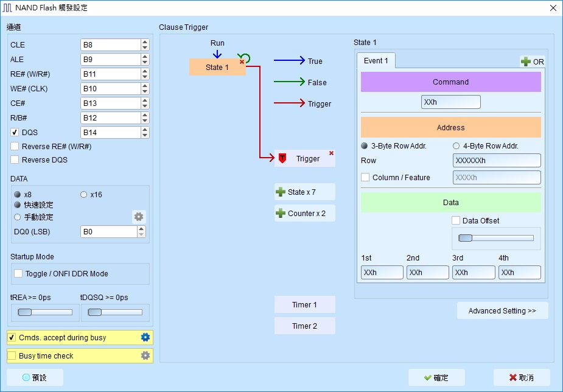The height and width of the screenshot is (392, 563).
Task: Enable Toggle / ONFI DDR Mode checkbox
Action: coord(18,273)
